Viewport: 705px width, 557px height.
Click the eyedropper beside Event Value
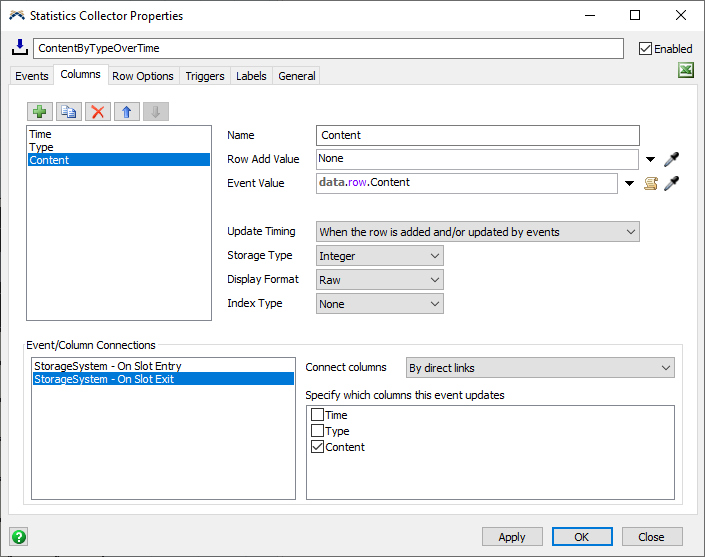click(672, 183)
